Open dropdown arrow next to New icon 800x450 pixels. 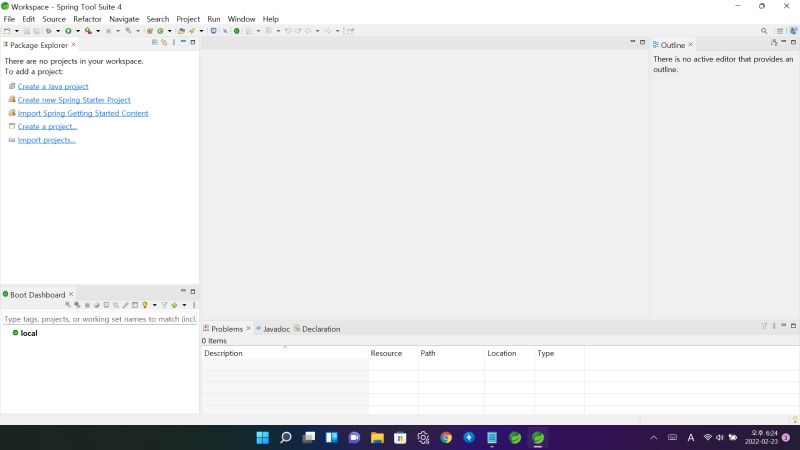[x=17, y=31]
